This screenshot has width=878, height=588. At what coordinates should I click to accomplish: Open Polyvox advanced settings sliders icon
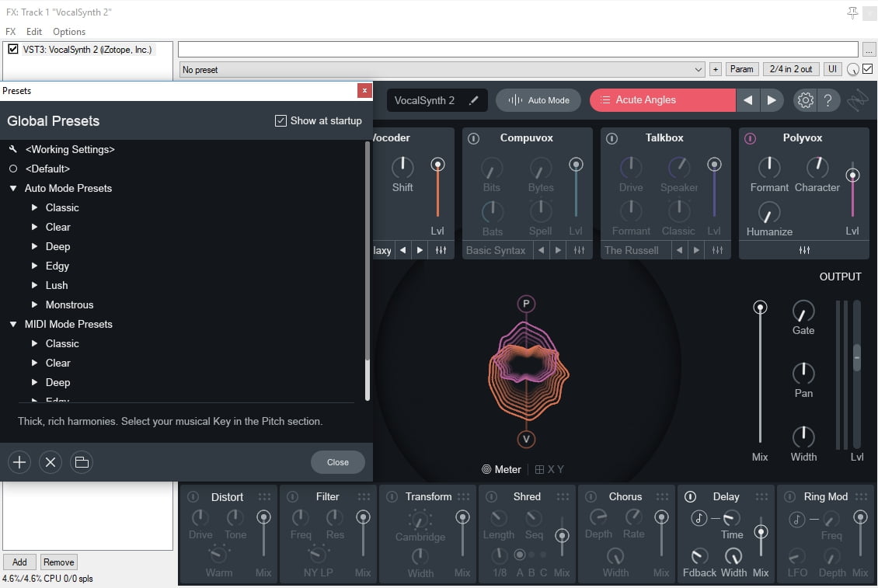804,250
